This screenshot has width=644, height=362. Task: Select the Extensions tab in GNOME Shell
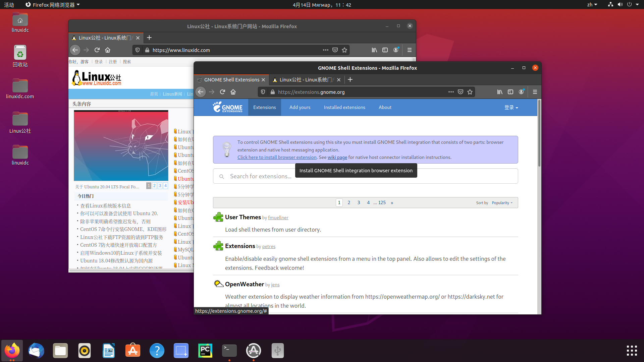click(x=264, y=107)
